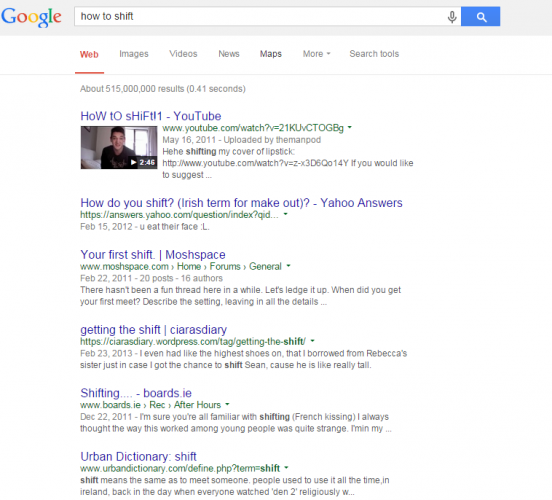552x500 pixels.
Task: Open Search tools
Action: [374, 54]
